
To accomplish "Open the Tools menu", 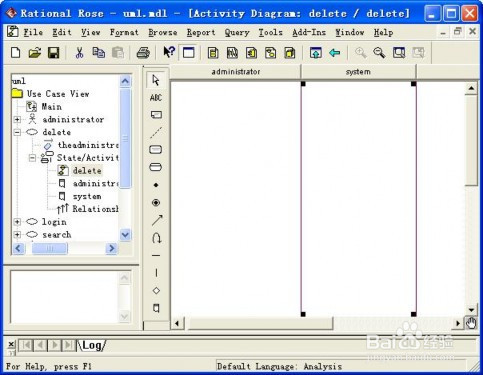I will pos(271,32).
